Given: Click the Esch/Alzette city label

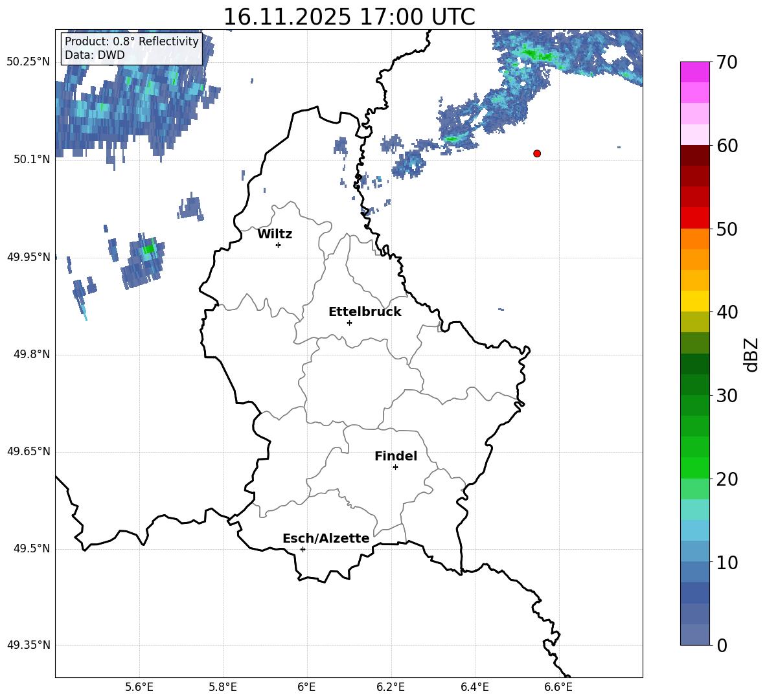Looking at the screenshot, I should click(326, 538).
